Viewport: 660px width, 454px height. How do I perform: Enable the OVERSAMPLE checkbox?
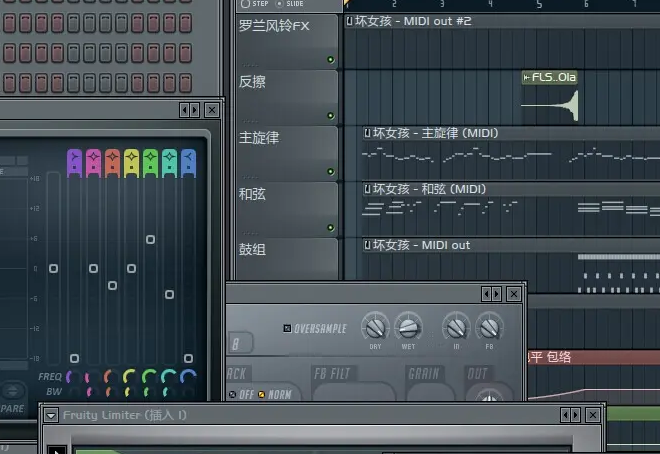click(287, 328)
